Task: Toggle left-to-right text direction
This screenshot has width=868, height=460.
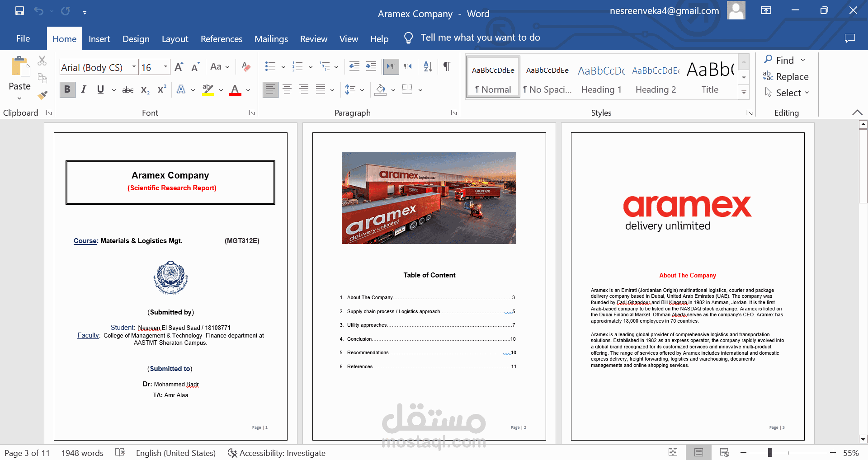Action: coord(391,67)
